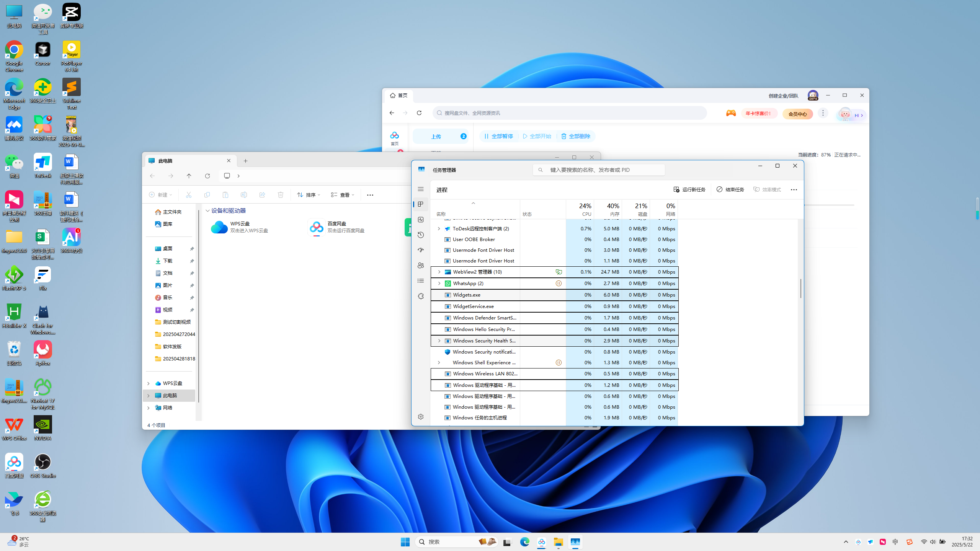Click 全部暂停 pause all button
The width and height of the screenshot is (980, 551).
pos(499,136)
